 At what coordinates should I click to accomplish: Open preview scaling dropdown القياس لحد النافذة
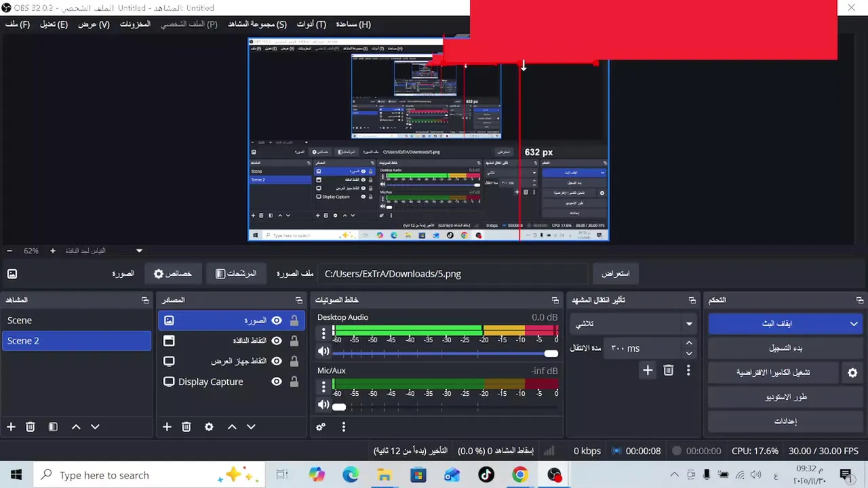tap(105, 251)
